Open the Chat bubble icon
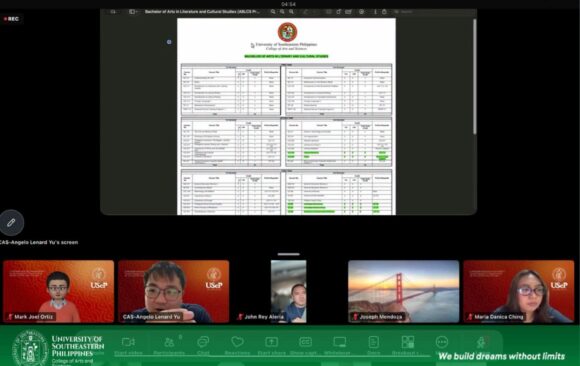Viewport: 580px width, 366px height. [203, 342]
